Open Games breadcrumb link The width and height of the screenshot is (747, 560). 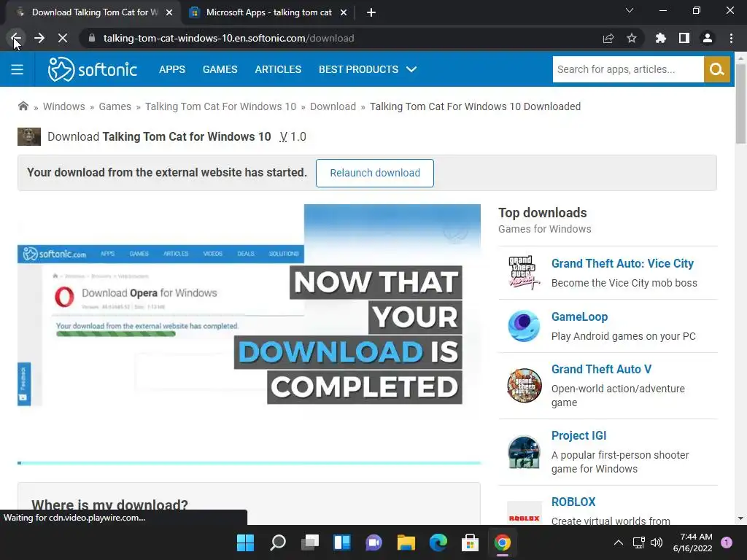[115, 106]
